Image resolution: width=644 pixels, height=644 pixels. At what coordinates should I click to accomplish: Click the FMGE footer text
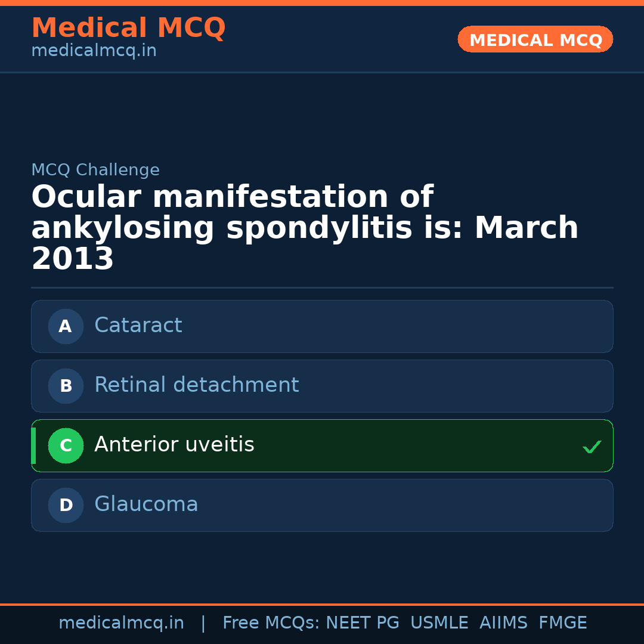[x=563, y=623]
